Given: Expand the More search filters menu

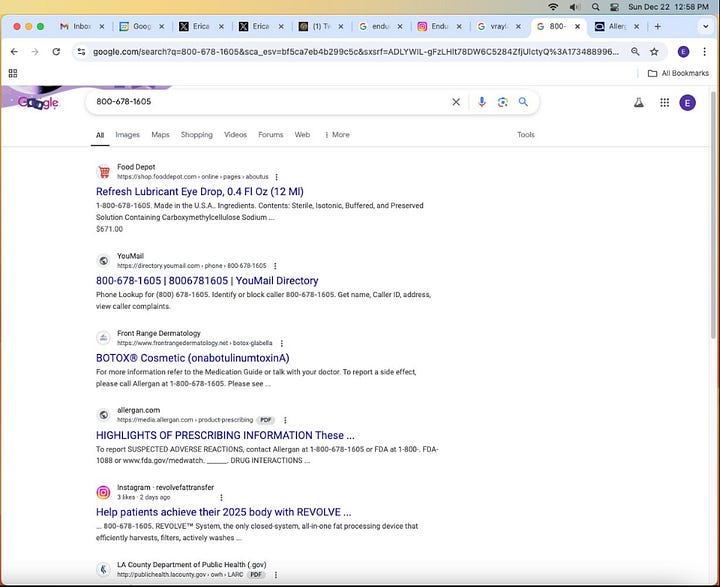Looking at the screenshot, I should pyautogui.click(x=338, y=135).
